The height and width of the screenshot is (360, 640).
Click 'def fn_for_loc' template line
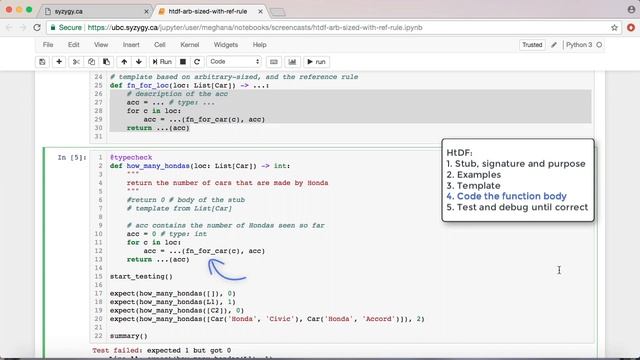[189, 86]
